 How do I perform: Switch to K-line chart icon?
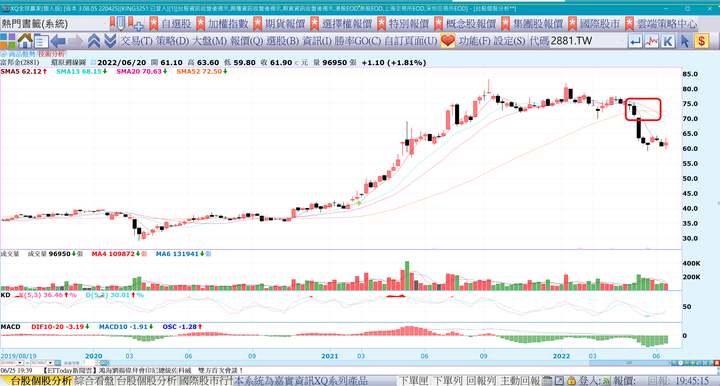point(668,42)
